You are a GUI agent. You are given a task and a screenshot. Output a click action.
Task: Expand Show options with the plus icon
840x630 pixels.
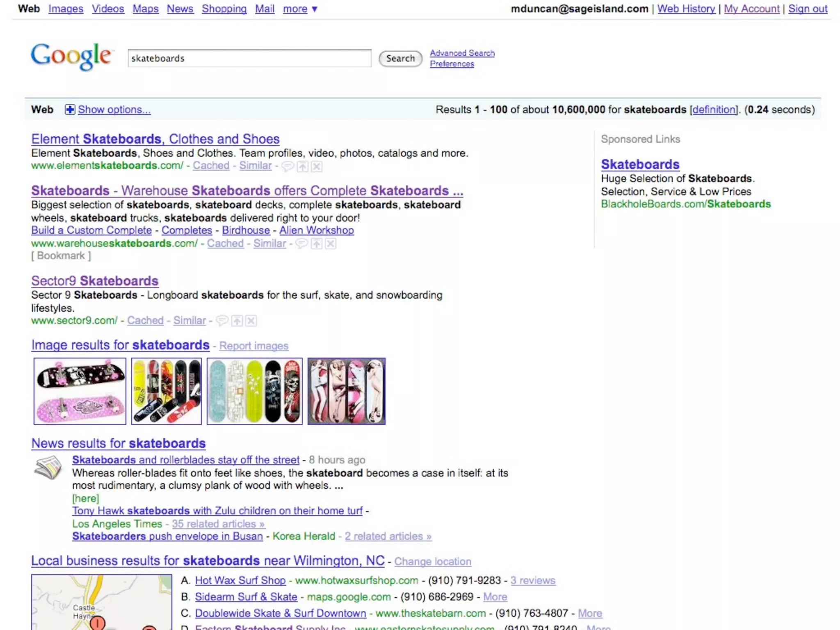[70, 110]
